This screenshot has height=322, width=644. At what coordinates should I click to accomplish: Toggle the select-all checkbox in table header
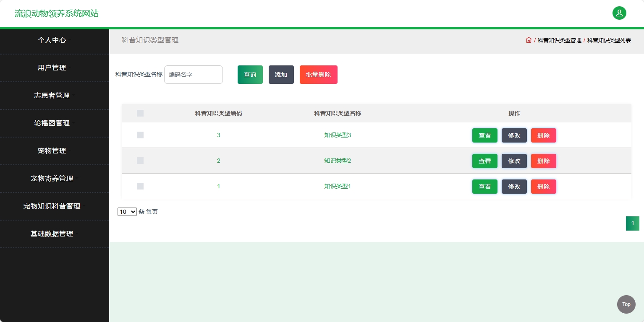pos(140,113)
